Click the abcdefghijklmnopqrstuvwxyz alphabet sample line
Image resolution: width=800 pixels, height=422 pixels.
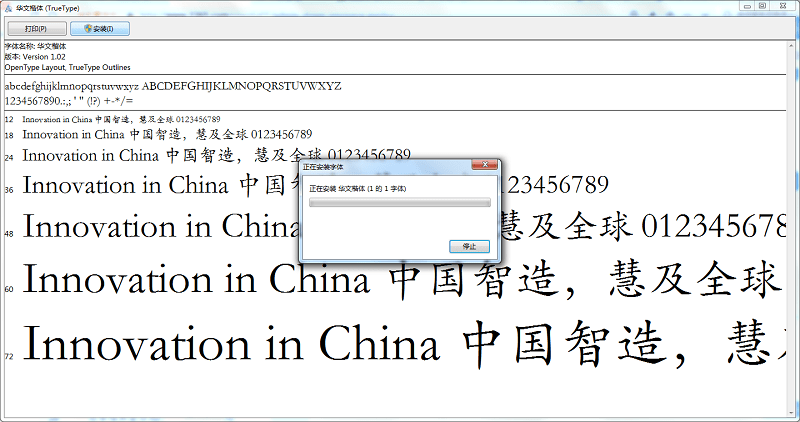[x=173, y=86]
